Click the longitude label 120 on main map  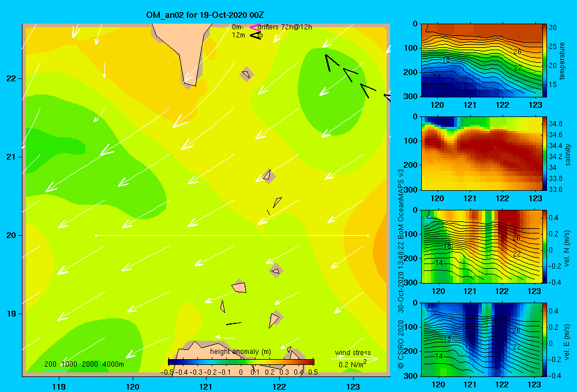(133, 386)
